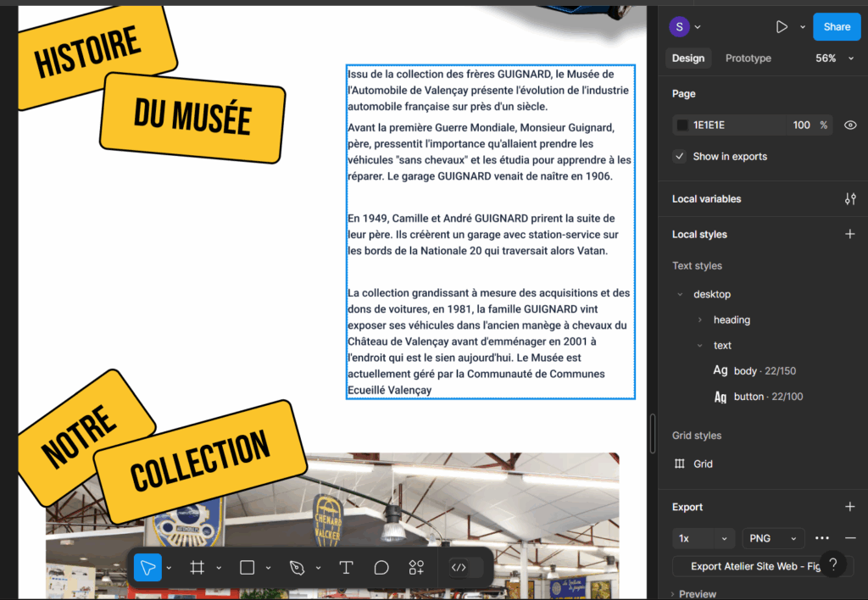The height and width of the screenshot is (600, 868).
Task: Collapse the desktop text styles folder
Action: (680, 295)
